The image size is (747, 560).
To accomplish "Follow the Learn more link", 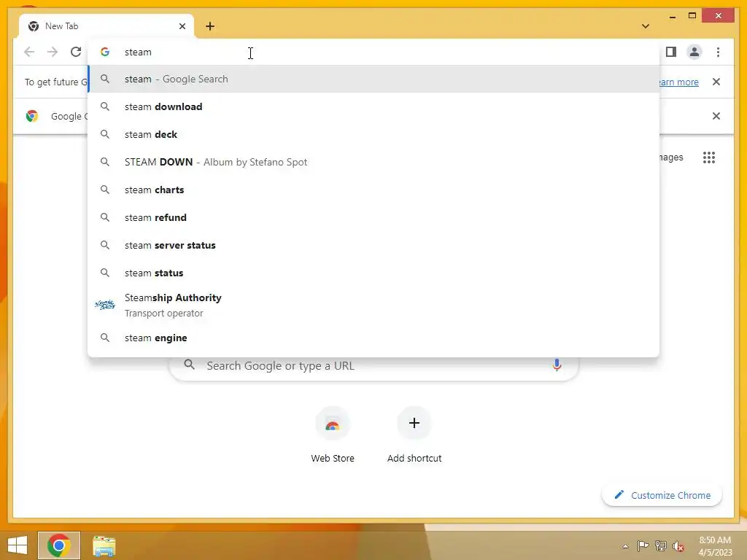I will 679,82.
